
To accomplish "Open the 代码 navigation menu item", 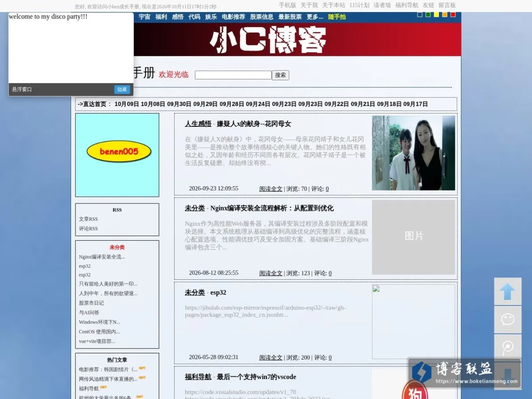I will point(194,17).
